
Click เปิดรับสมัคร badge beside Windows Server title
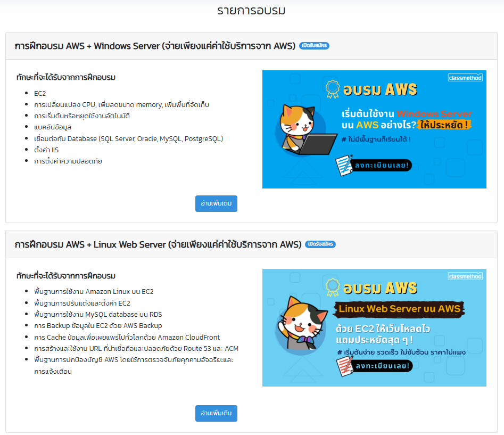tap(314, 46)
